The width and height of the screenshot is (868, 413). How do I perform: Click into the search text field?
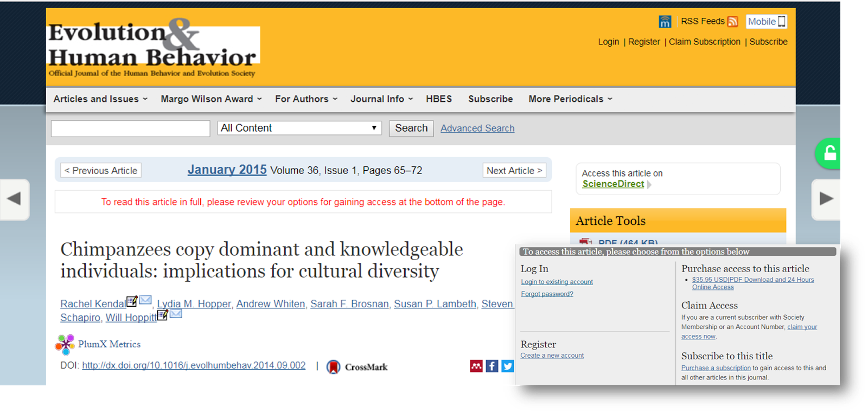[130, 128]
